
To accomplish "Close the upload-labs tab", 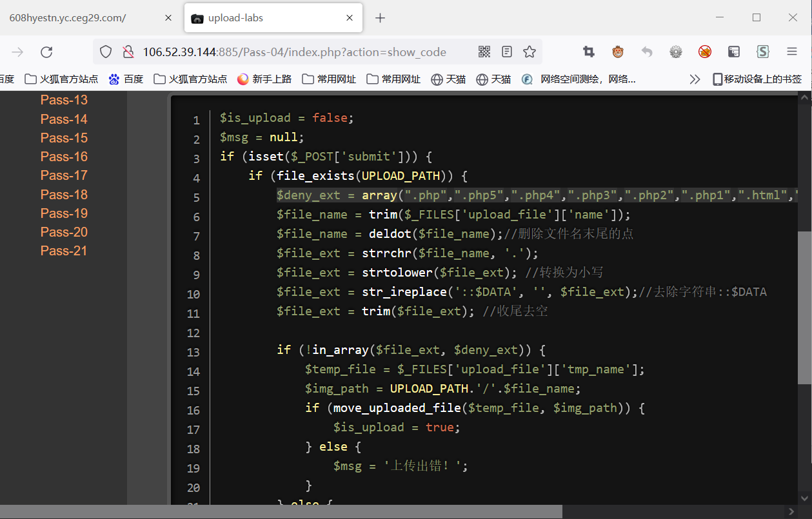I will tap(350, 18).
